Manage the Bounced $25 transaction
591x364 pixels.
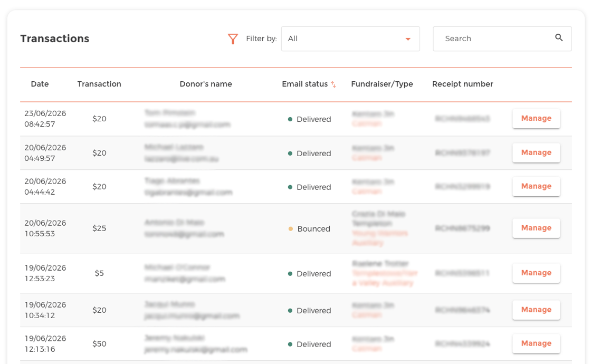pos(536,228)
